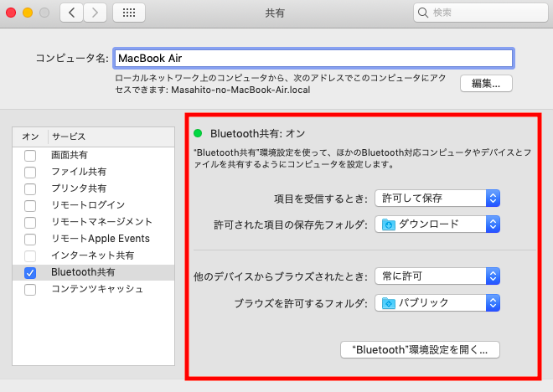The height and width of the screenshot is (392, 553).
Task: Open the ダウンロード folder dropdown
Action: (x=437, y=224)
